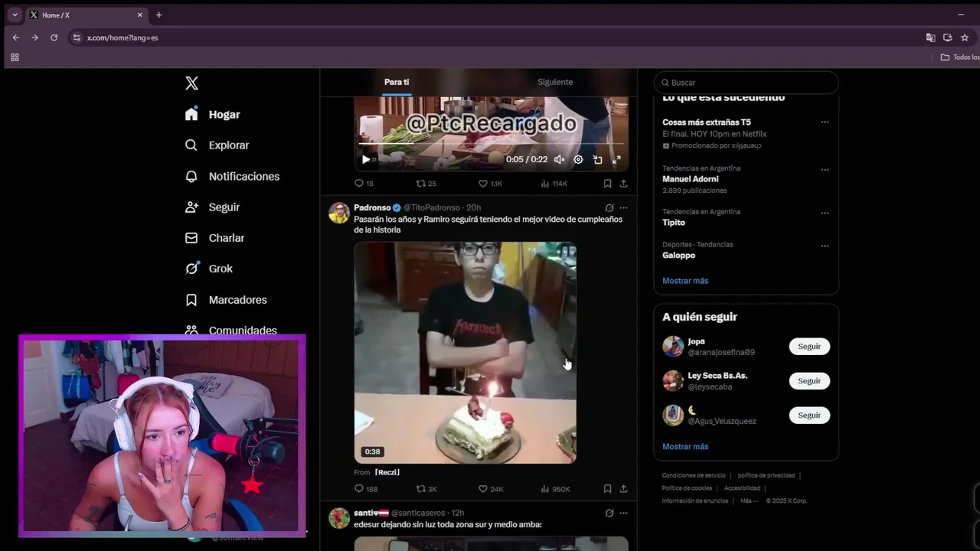Open options for Cosas más extrañas T5
This screenshot has width=980, height=551.
(x=825, y=122)
